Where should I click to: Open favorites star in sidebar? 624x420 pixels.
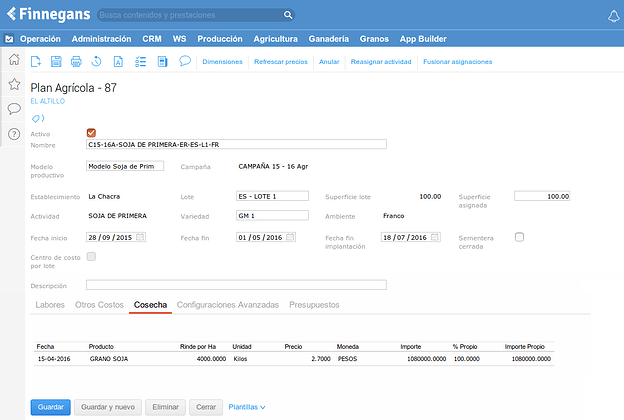(14, 84)
